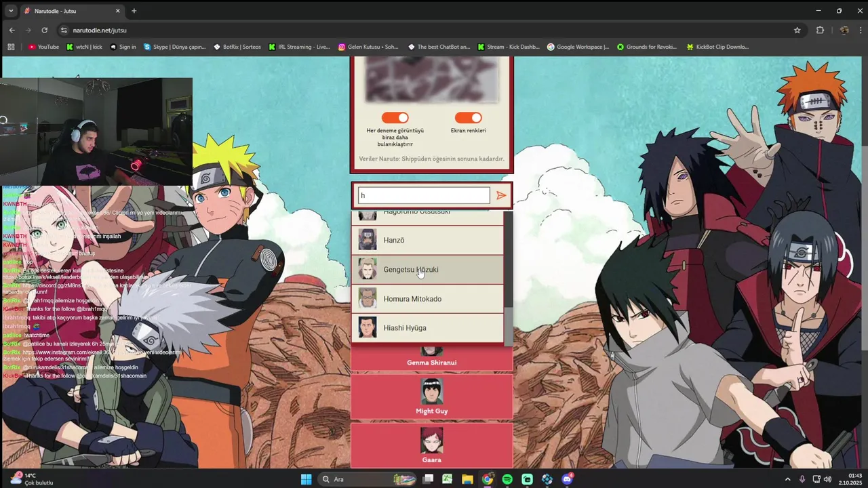The width and height of the screenshot is (868, 488).
Task: Click the Gaara guessed card
Action: (x=431, y=445)
